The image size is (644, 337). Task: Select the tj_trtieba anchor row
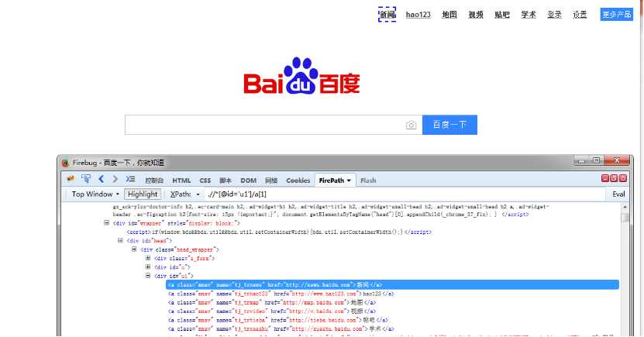[x=277, y=320]
